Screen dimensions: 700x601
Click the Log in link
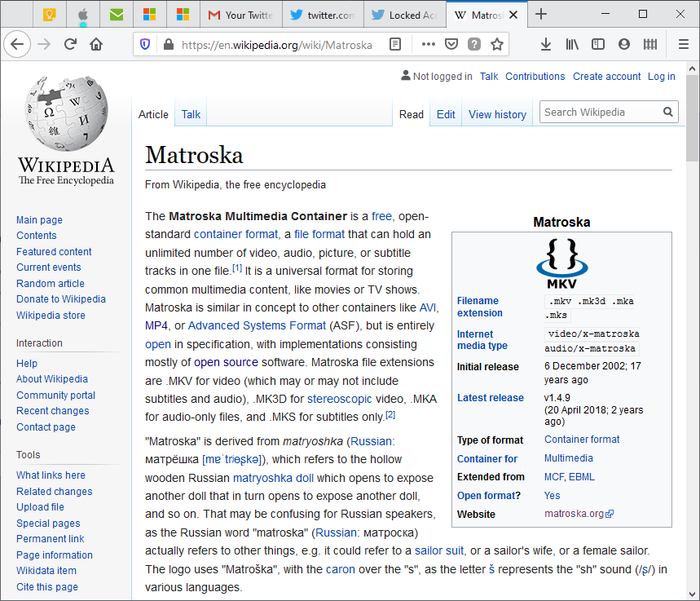click(x=661, y=77)
